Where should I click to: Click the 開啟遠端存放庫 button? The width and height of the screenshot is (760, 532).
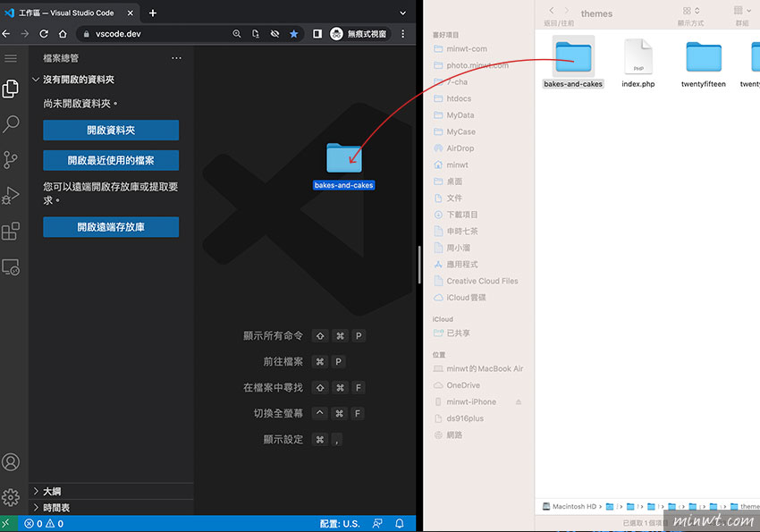pyautogui.click(x=111, y=227)
